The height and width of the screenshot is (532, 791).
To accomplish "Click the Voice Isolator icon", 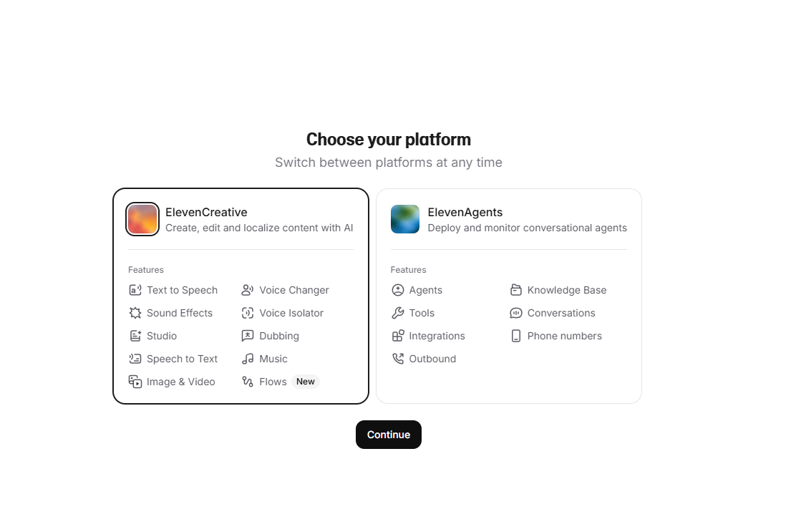I will click(x=248, y=313).
